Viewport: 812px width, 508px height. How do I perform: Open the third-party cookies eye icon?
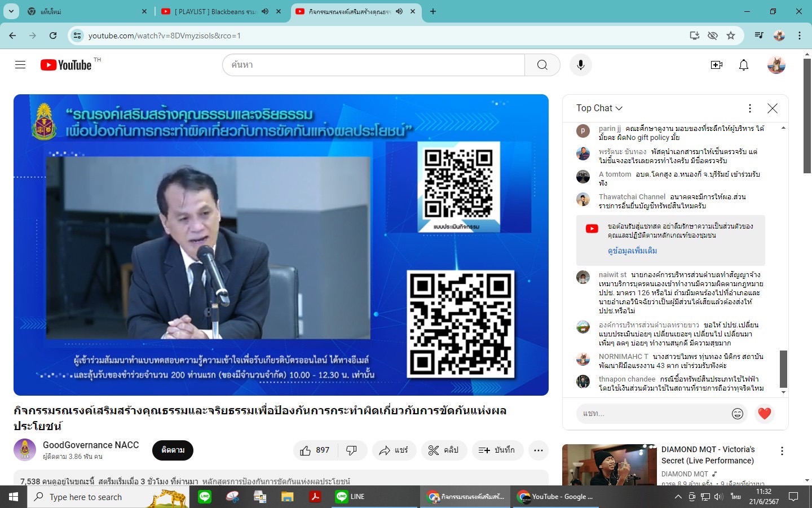click(713, 36)
